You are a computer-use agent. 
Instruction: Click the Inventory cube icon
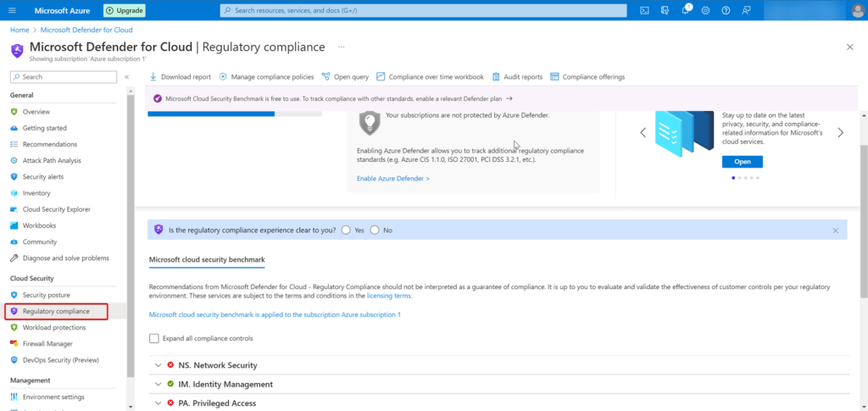tap(14, 193)
